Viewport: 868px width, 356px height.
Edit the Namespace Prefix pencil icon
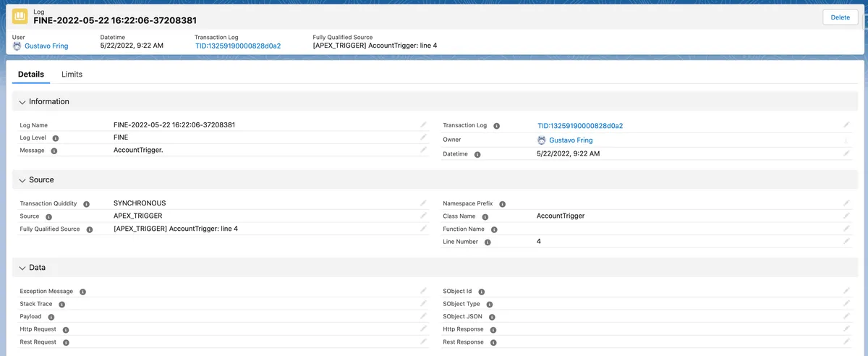point(846,203)
